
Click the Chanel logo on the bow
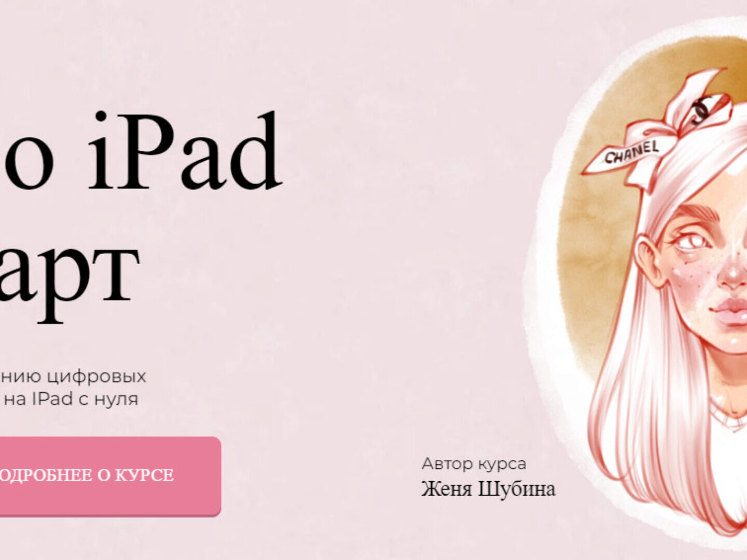tap(701, 110)
